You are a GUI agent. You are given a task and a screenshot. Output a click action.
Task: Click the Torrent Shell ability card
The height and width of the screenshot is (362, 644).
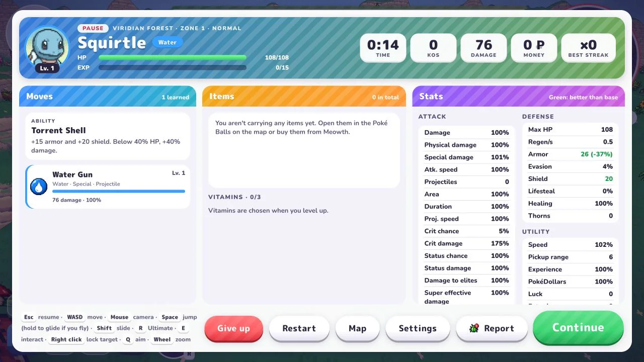108,136
